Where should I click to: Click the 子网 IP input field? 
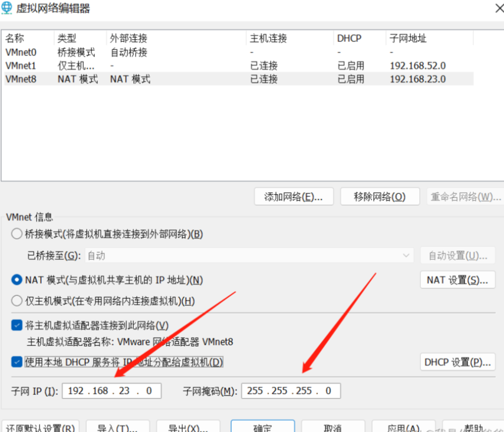coord(111,390)
